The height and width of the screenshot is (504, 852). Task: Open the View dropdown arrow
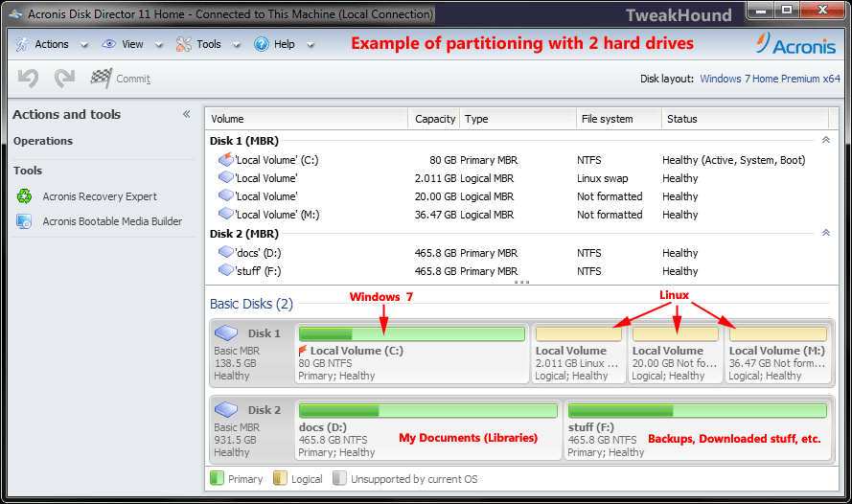point(159,45)
